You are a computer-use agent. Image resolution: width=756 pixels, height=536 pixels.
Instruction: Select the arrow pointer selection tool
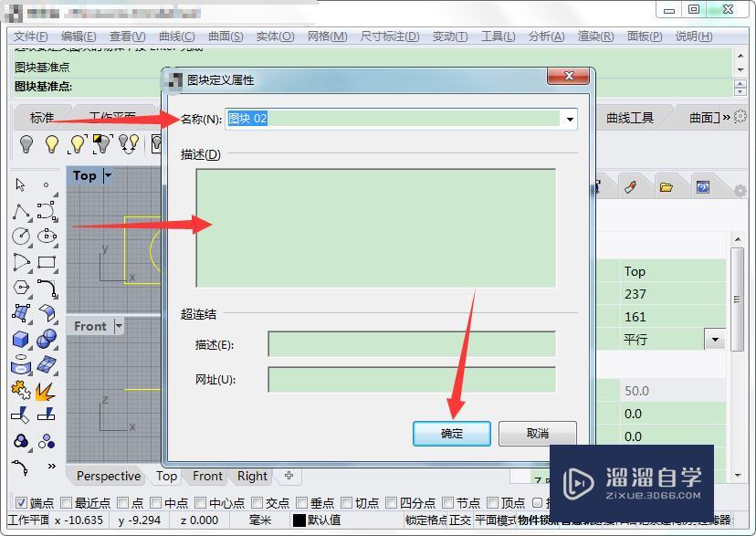coord(20,184)
